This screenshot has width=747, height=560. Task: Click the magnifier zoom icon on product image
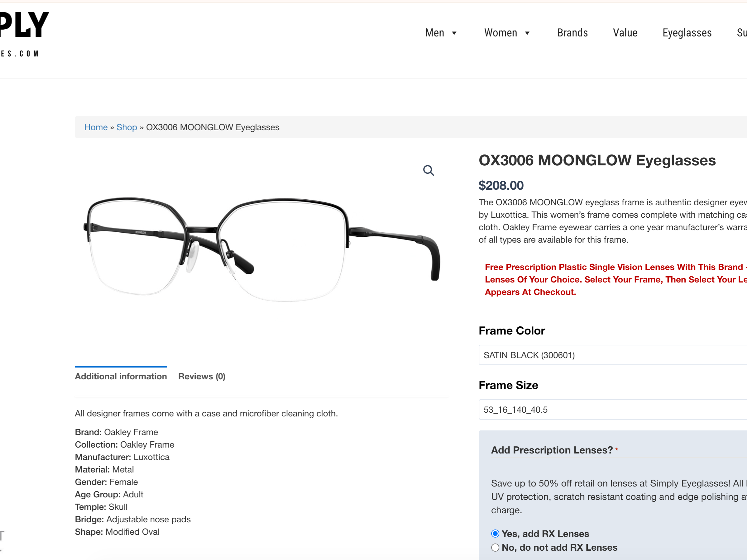pos(428,170)
